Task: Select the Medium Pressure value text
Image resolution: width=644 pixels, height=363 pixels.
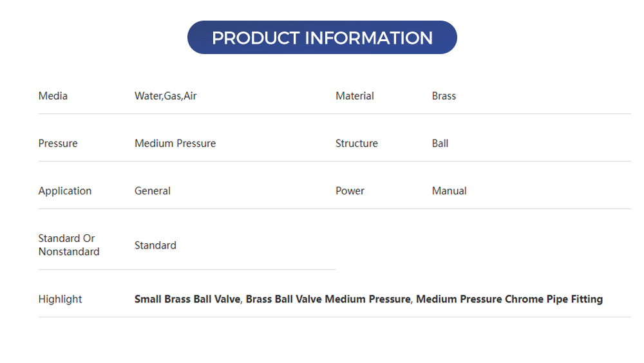Action: point(175,144)
